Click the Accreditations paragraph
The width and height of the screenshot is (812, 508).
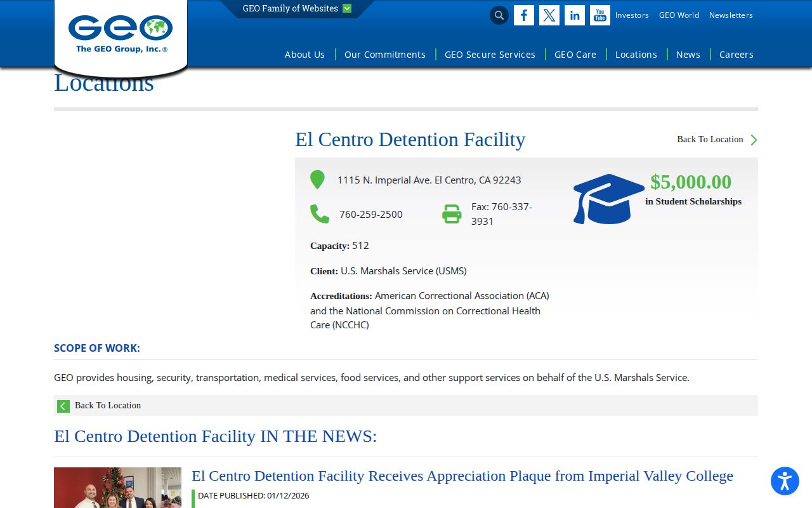(430, 311)
